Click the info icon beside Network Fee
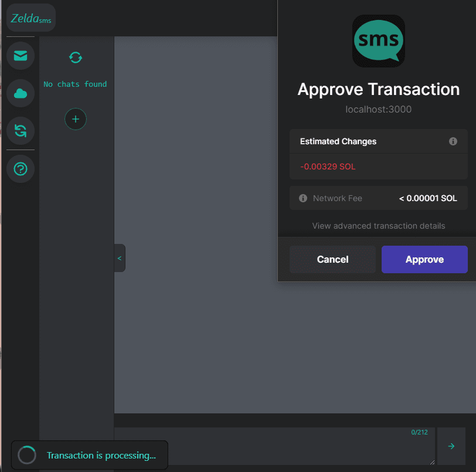 (303, 198)
